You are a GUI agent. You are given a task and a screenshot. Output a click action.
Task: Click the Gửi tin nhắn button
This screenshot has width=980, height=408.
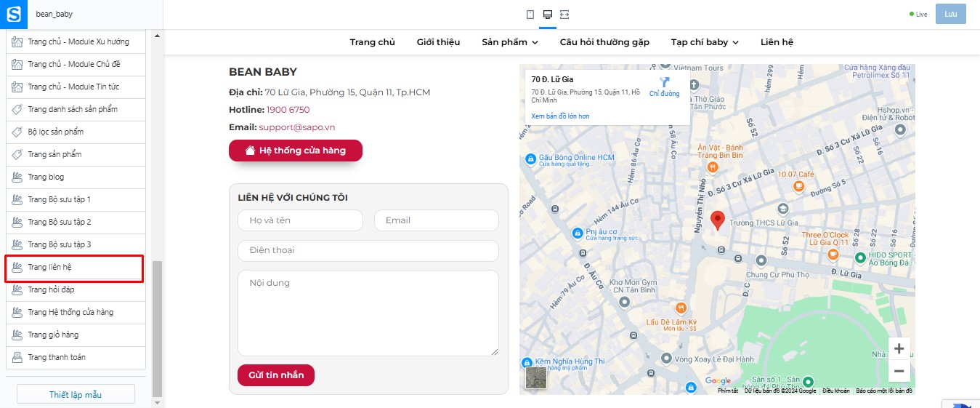[x=276, y=375]
